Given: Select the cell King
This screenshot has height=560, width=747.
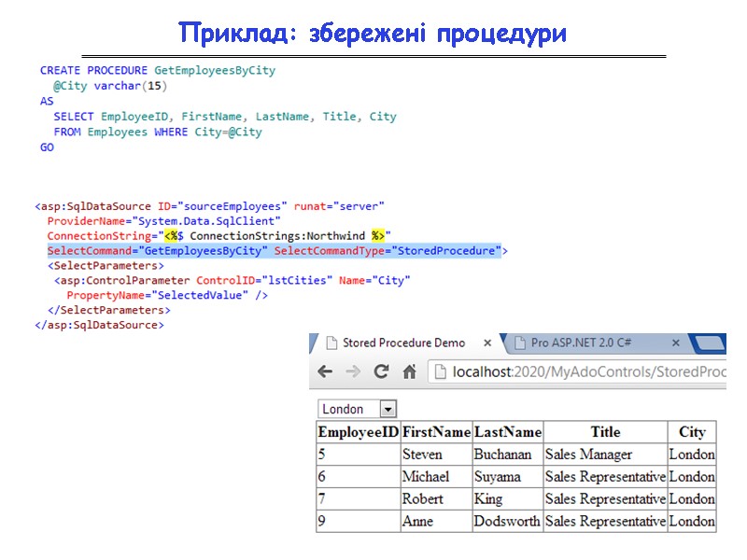Looking at the screenshot, I should coord(508,498).
